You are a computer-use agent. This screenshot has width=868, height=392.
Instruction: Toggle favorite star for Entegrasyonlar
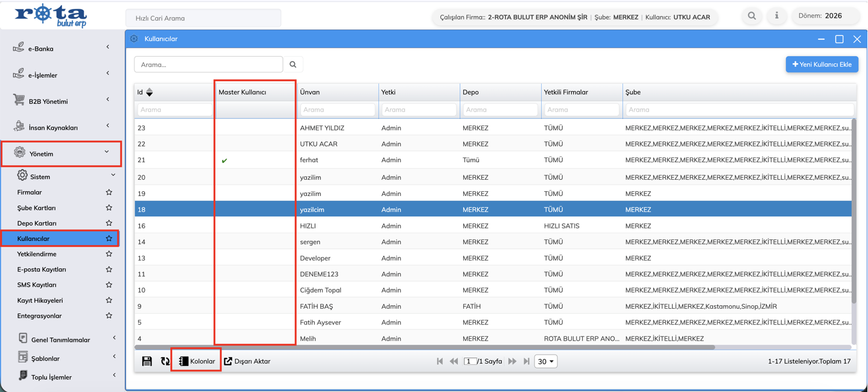click(109, 315)
